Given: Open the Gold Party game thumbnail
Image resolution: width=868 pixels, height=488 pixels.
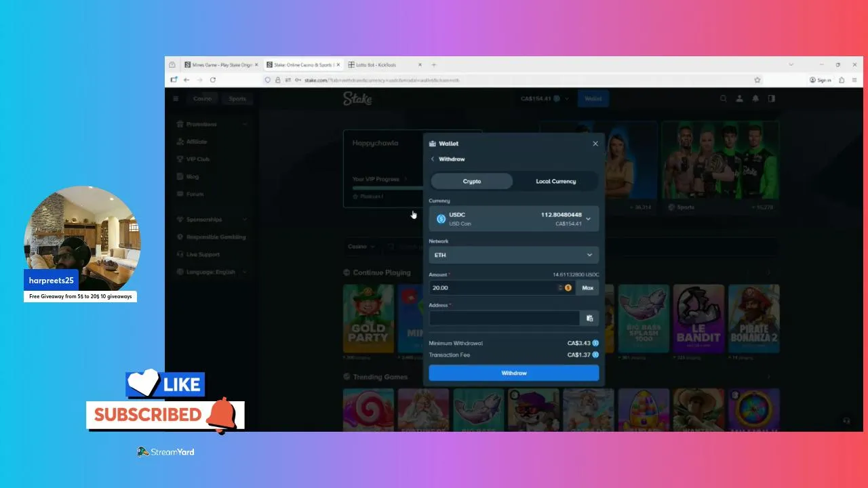Looking at the screenshot, I should tap(368, 318).
